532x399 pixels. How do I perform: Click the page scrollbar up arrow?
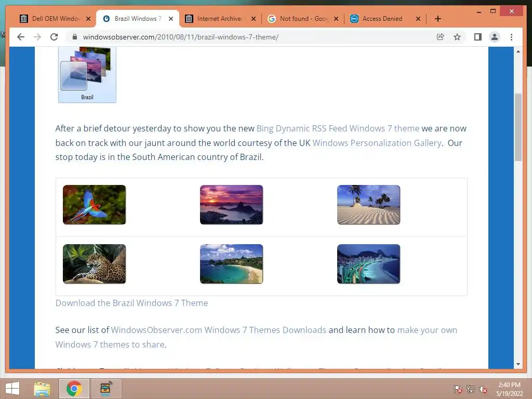tap(518, 51)
